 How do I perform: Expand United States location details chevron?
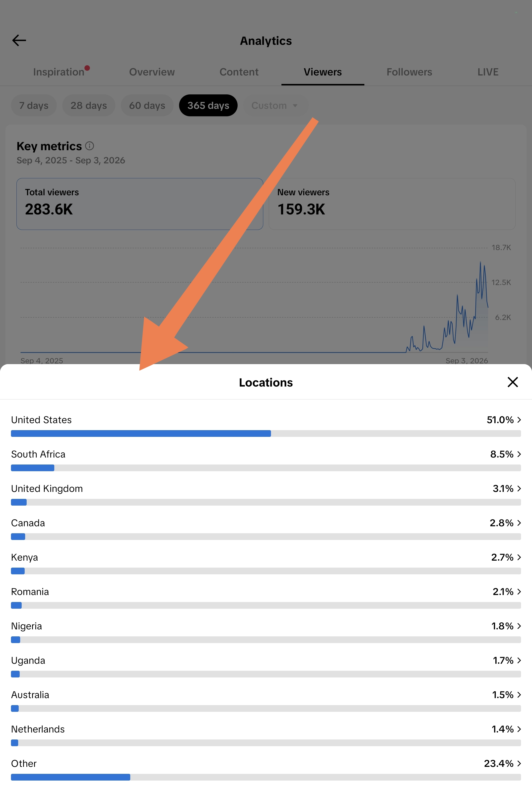pyautogui.click(x=519, y=420)
